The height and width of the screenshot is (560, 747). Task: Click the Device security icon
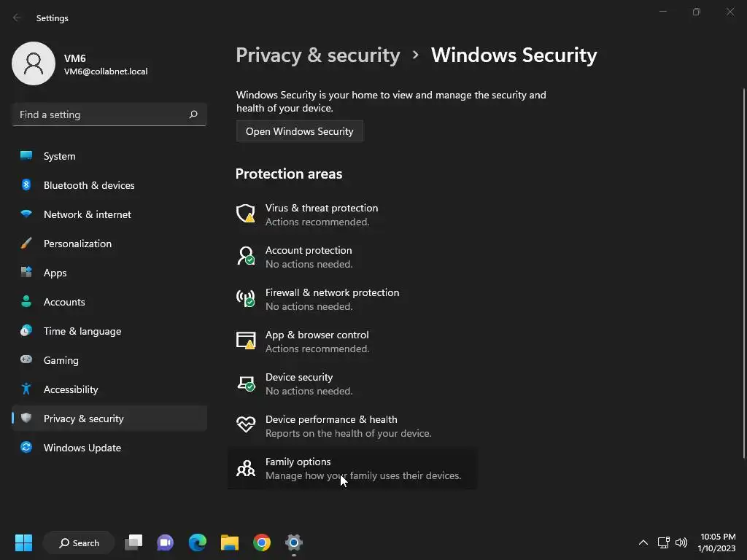click(x=246, y=383)
